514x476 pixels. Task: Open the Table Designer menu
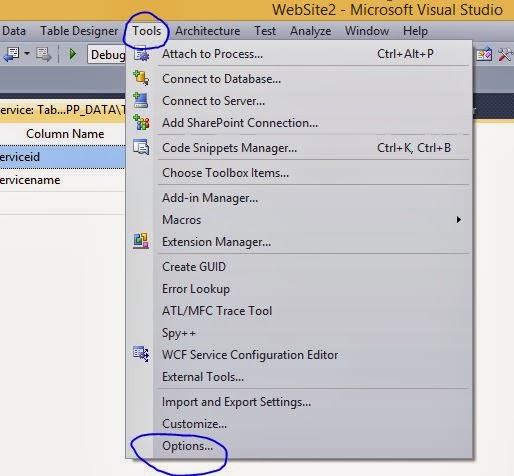click(79, 31)
